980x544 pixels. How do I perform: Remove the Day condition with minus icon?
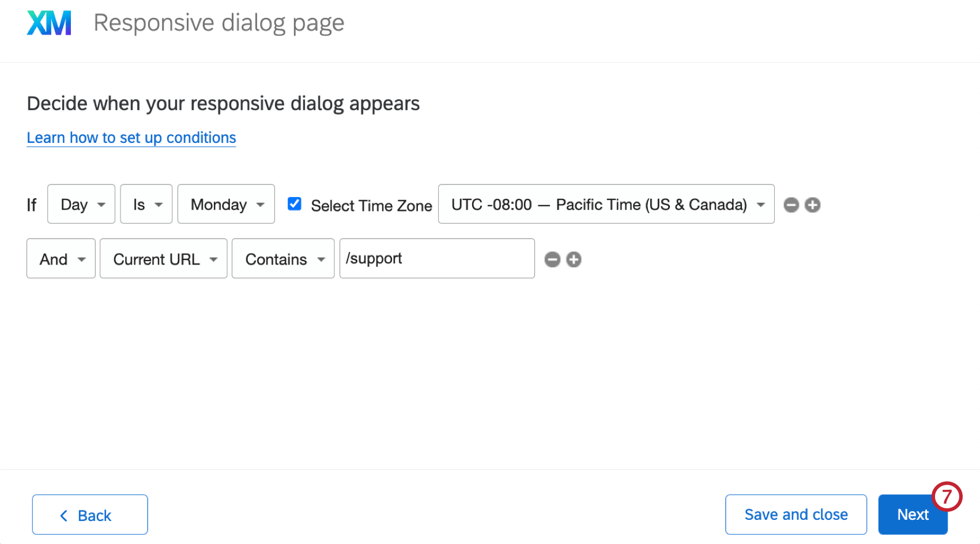(791, 205)
